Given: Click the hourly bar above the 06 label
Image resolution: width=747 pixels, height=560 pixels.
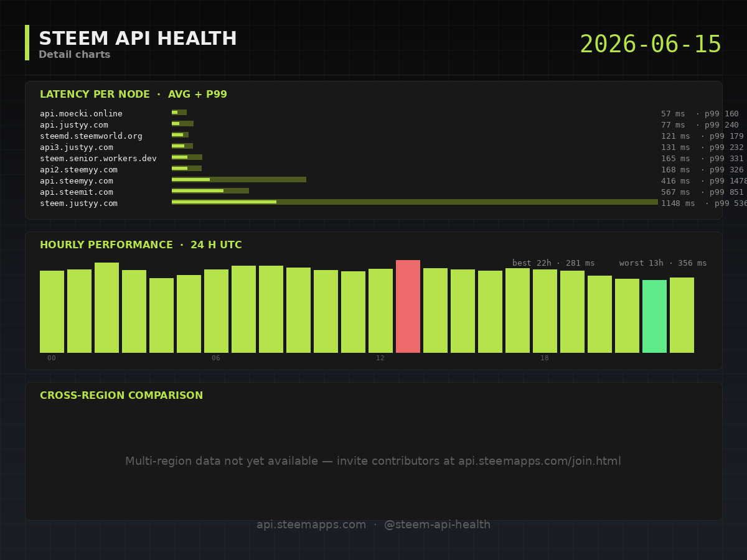Looking at the screenshot, I should pos(216,311).
